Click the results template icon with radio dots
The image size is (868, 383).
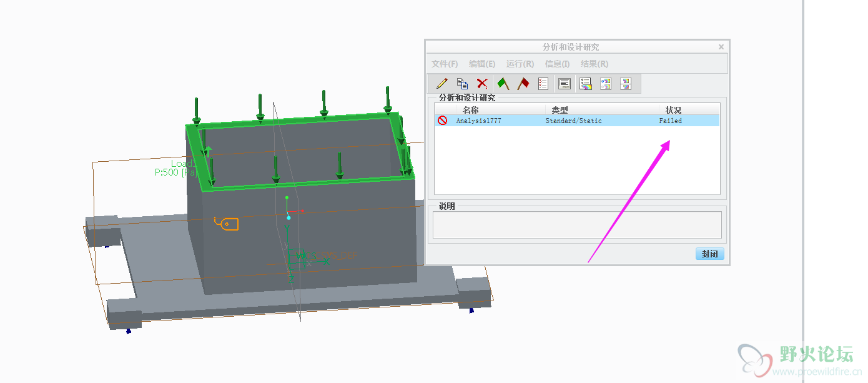605,84
